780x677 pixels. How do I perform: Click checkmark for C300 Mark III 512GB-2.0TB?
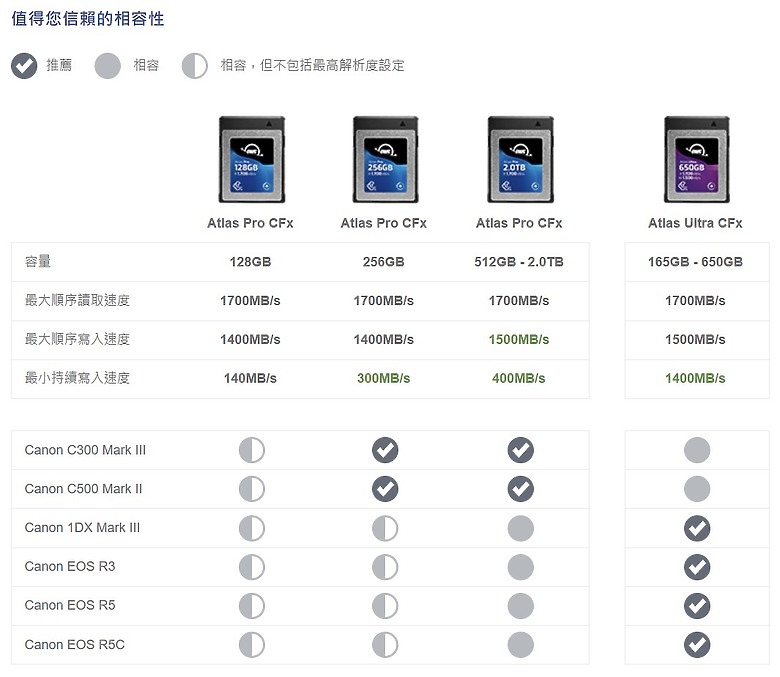(x=520, y=450)
